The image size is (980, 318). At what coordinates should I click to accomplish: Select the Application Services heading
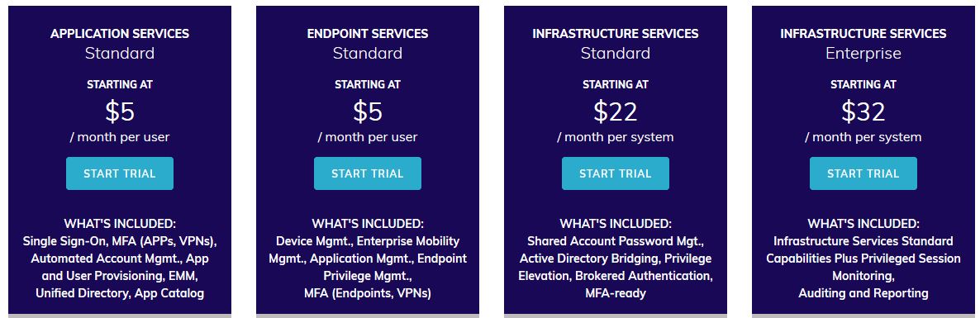119,34
